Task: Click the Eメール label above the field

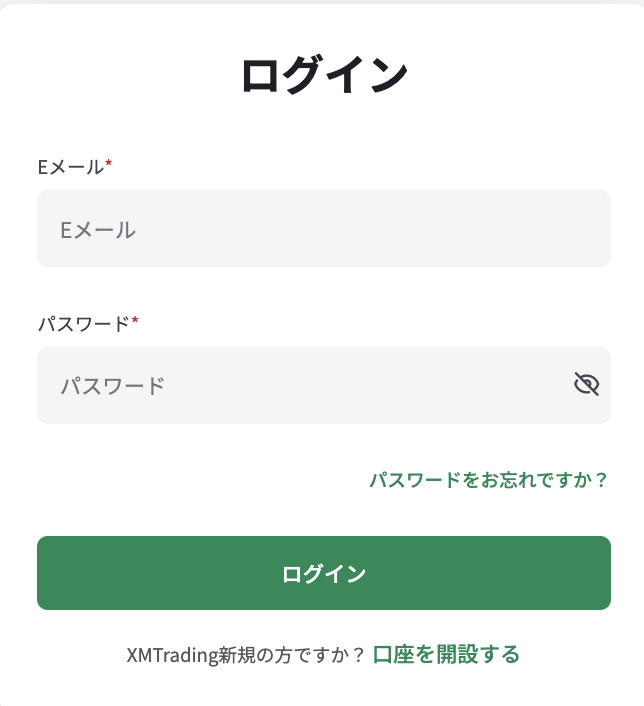Action: (x=70, y=167)
